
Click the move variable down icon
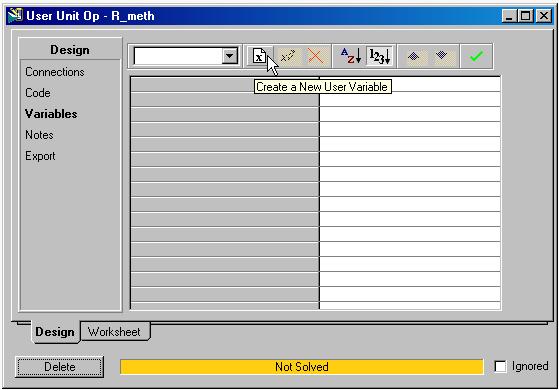(x=442, y=56)
